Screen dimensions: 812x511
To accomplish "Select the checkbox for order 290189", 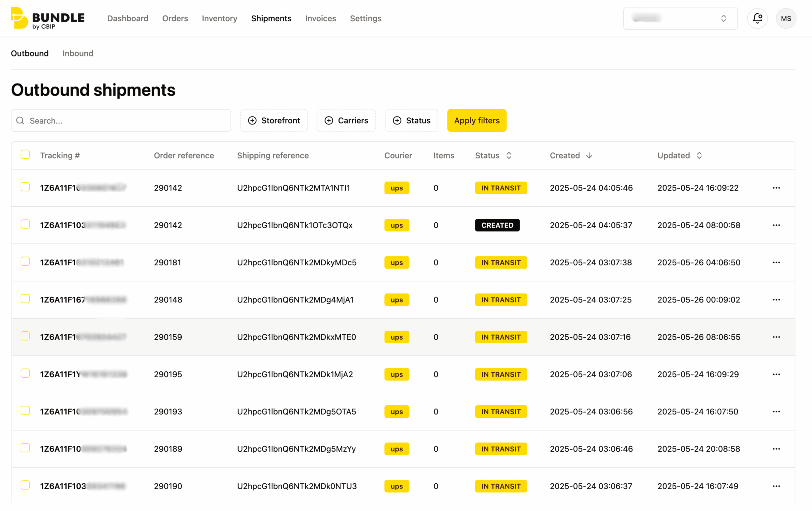I will tap(25, 448).
